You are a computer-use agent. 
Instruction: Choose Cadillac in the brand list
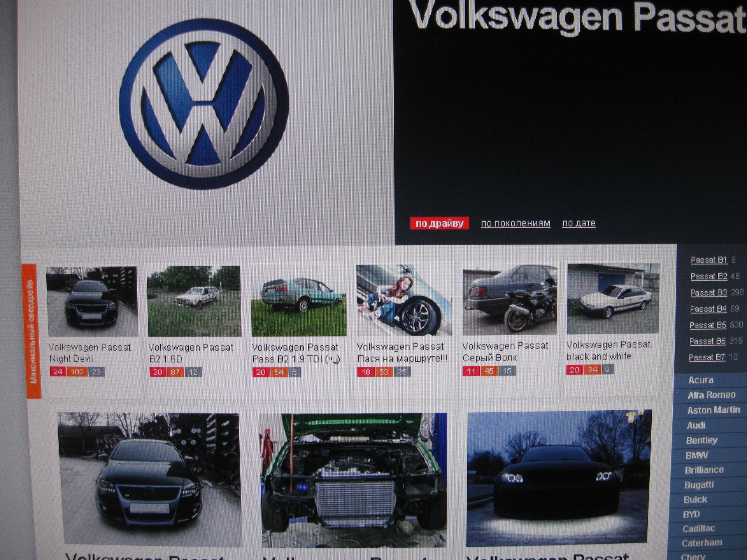(x=698, y=529)
